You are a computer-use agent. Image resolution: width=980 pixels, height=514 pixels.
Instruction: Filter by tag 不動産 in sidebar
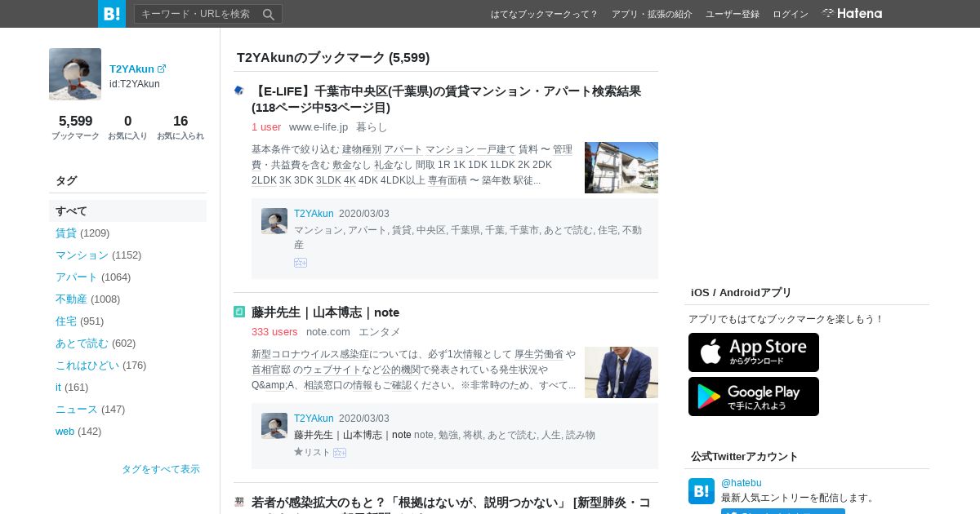coord(71,299)
